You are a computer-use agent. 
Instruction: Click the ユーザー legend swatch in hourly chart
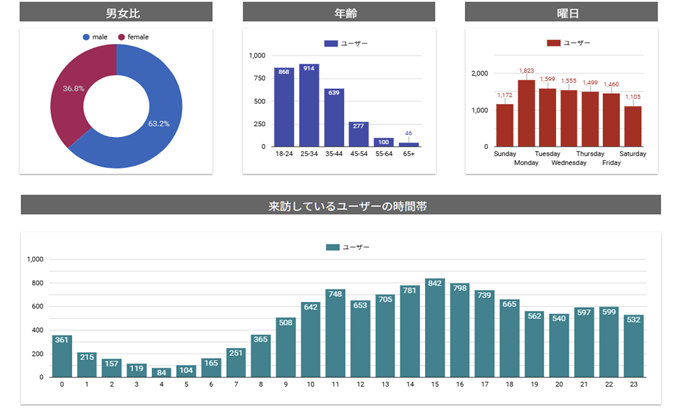(x=333, y=247)
